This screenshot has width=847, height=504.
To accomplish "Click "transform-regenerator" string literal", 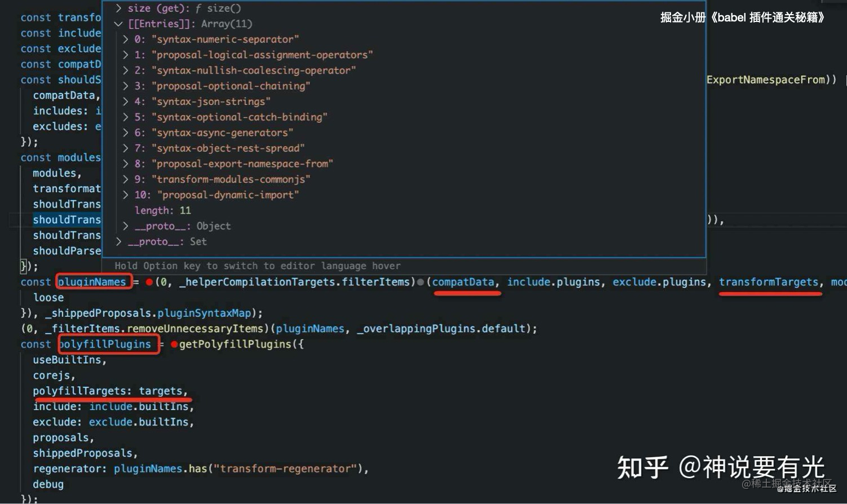I will click(x=285, y=468).
